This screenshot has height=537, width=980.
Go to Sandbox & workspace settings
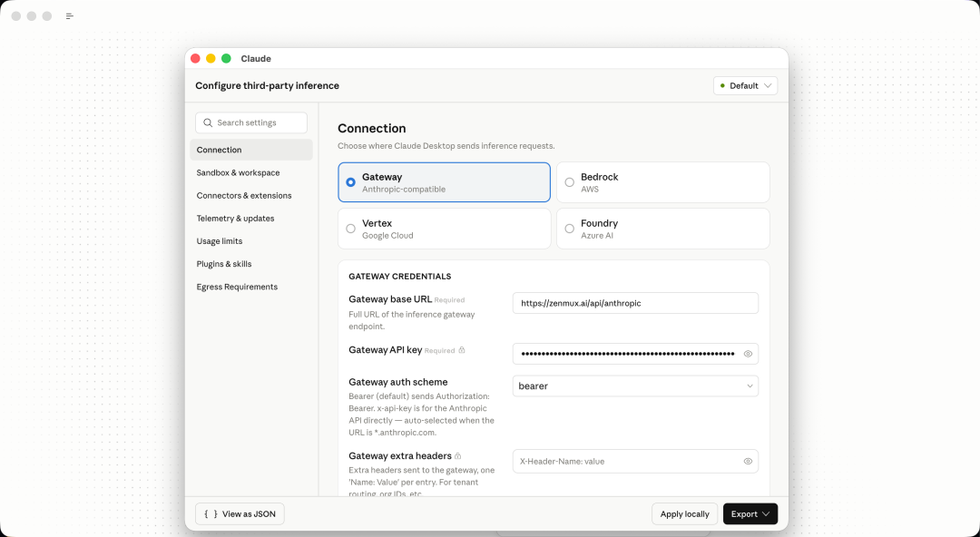coord(251,172)
